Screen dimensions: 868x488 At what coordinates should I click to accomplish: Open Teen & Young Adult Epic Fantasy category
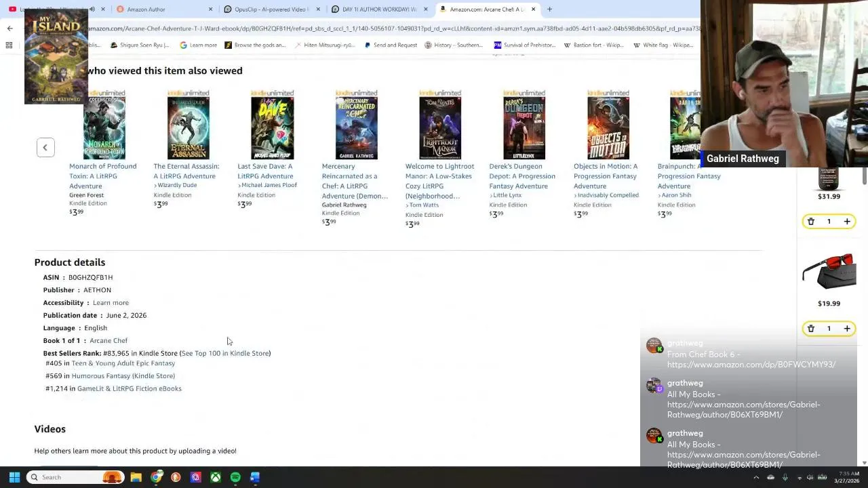[x=123, y=363]
